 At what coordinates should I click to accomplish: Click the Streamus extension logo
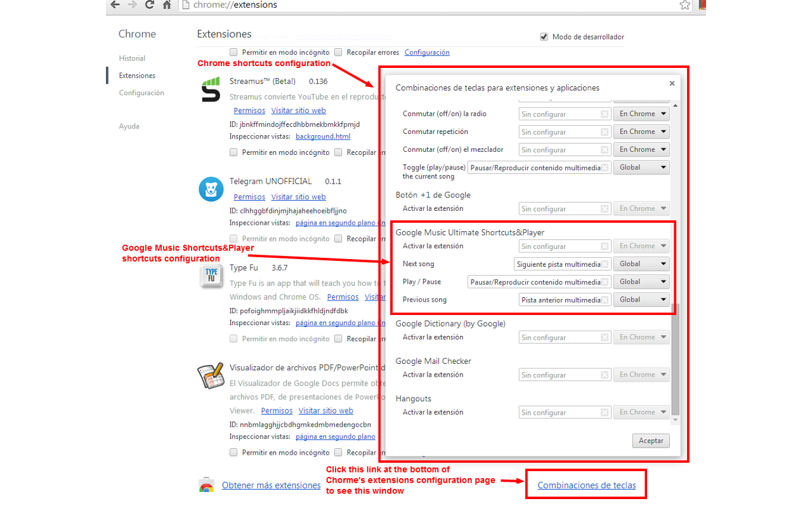coord(211,90)
